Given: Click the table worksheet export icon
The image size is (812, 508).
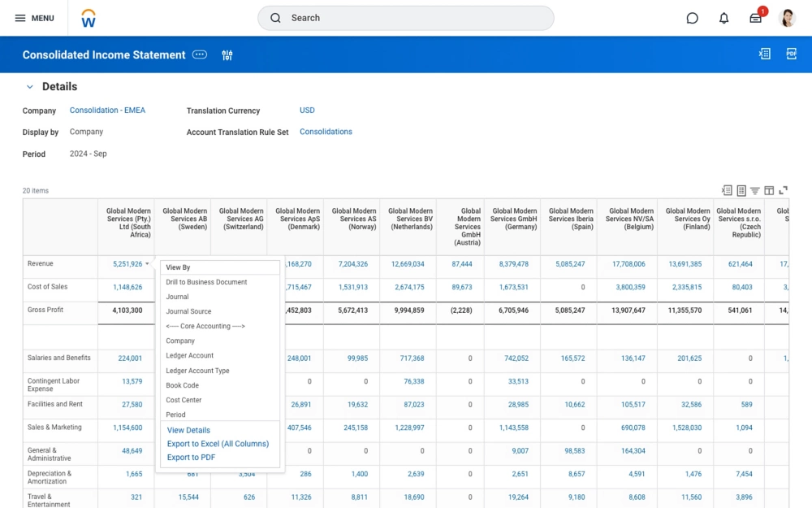Looking at the screenshot, I should (x=741, y=190).
